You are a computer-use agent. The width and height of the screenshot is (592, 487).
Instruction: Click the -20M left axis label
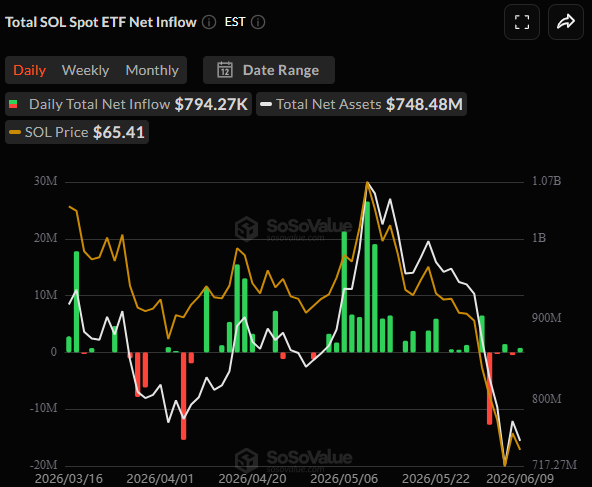pos(44,465)
